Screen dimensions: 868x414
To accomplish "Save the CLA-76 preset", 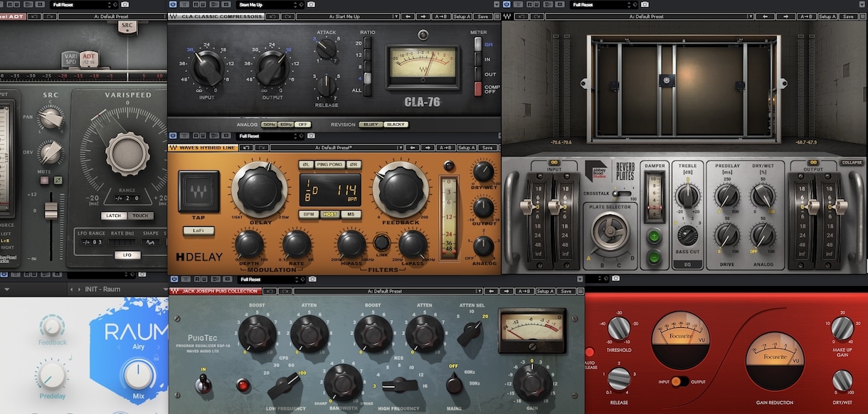I will click(482, 16).
